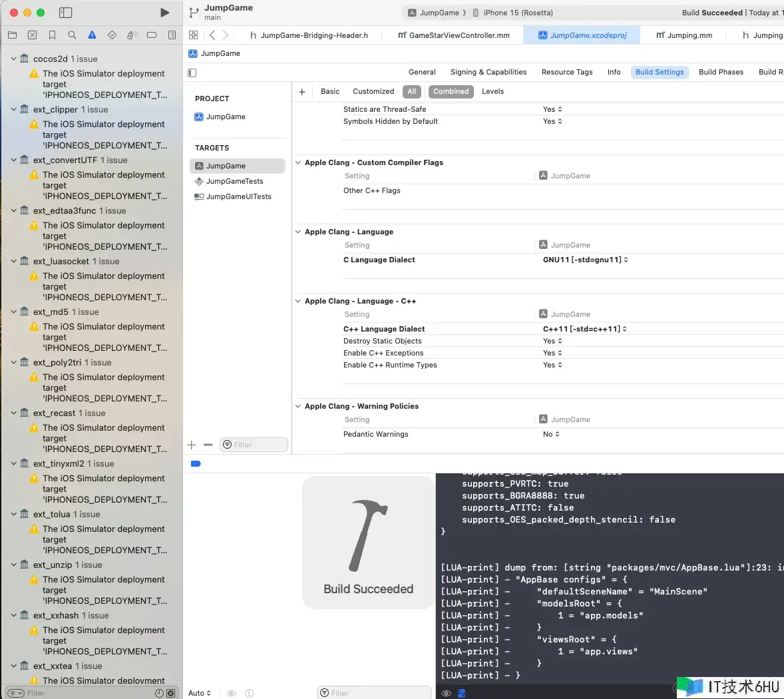The height and width of the screenshot is (699, 784).
Task: Change Statics are Thread-Safe value
Action: tap(552, 109)
